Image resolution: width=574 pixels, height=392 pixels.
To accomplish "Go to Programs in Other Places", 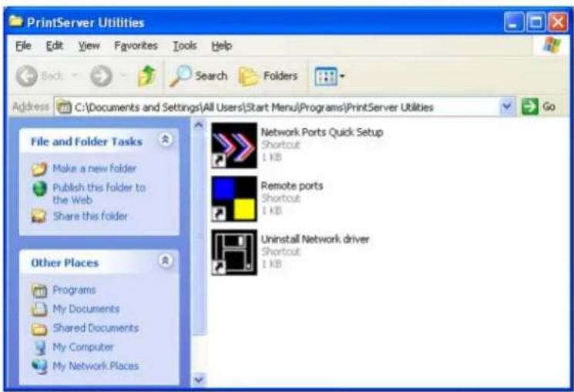I will click(74, 290).
